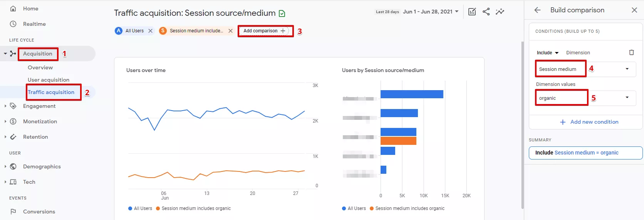This screenshot has height=220, width=644.
Task: Open the Monetization menu item
Action: click(x=40, y=121)
